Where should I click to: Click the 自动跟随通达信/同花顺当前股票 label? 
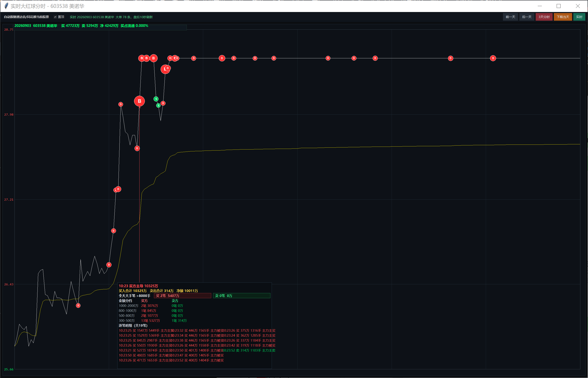[x=26, y=17]
